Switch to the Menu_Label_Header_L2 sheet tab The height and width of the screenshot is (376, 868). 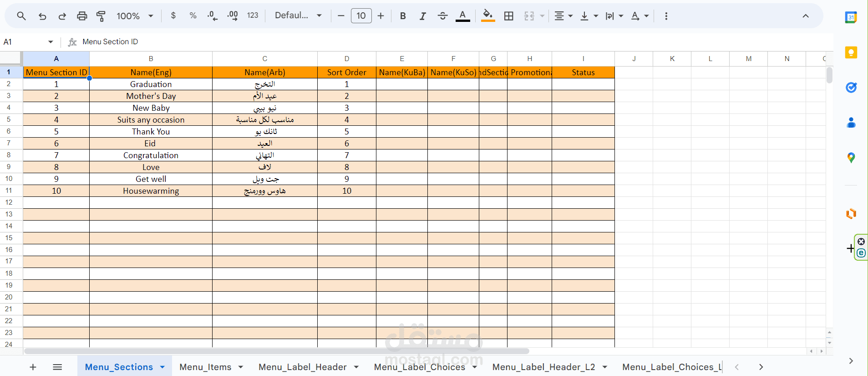coord(544,367)
